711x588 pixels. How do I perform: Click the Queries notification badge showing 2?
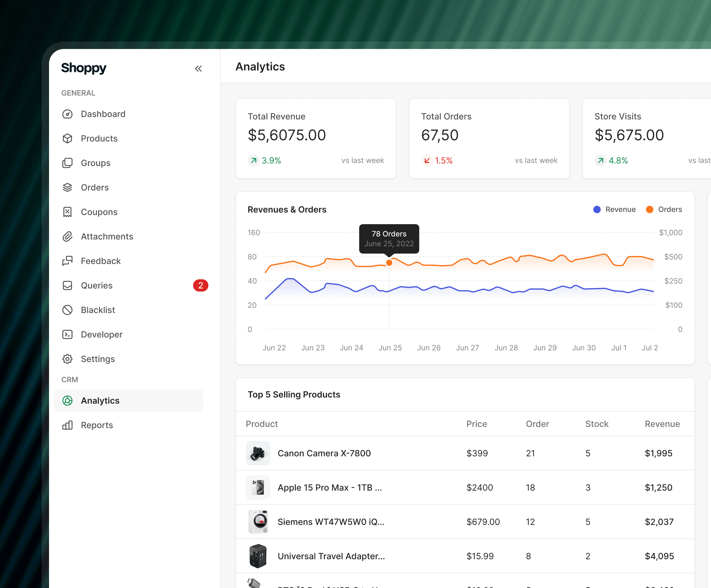pyautogui.click(x=200, y=285)
